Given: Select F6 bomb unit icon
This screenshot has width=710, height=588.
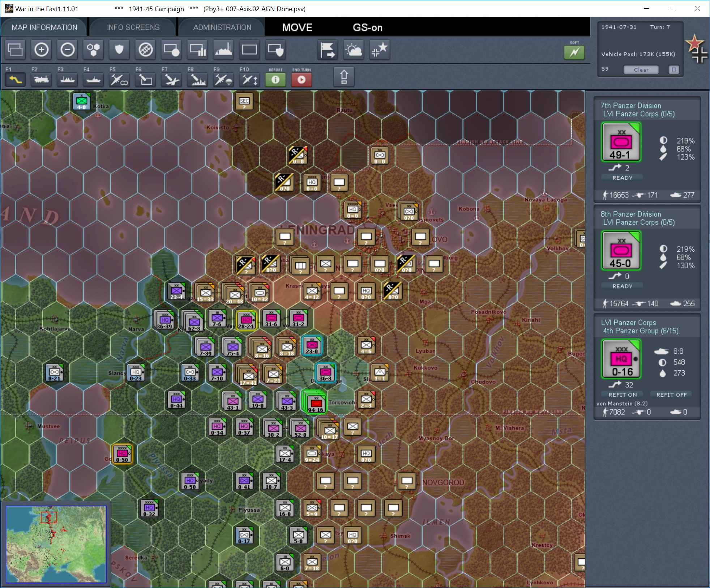Looking at the screenshot, I should click(145, 80).
